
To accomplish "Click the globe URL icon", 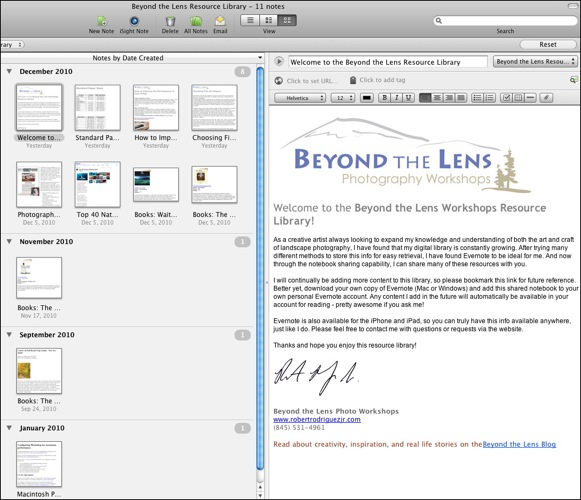I will click(279, 80).
